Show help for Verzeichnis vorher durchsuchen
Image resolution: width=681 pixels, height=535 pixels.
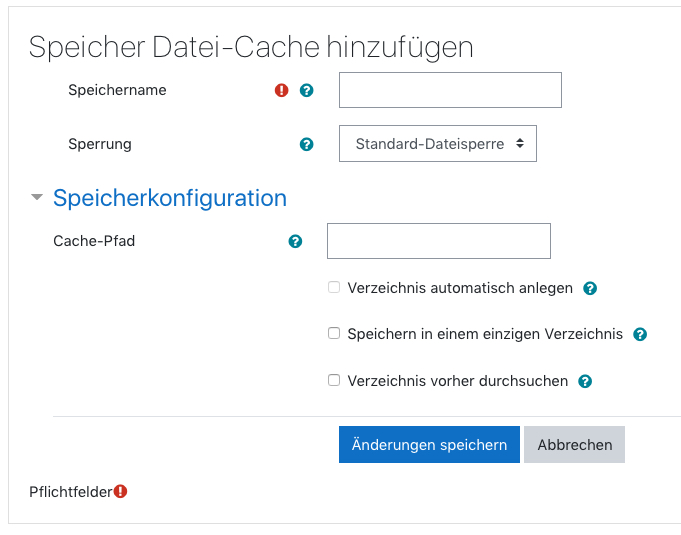coord(585,381)
